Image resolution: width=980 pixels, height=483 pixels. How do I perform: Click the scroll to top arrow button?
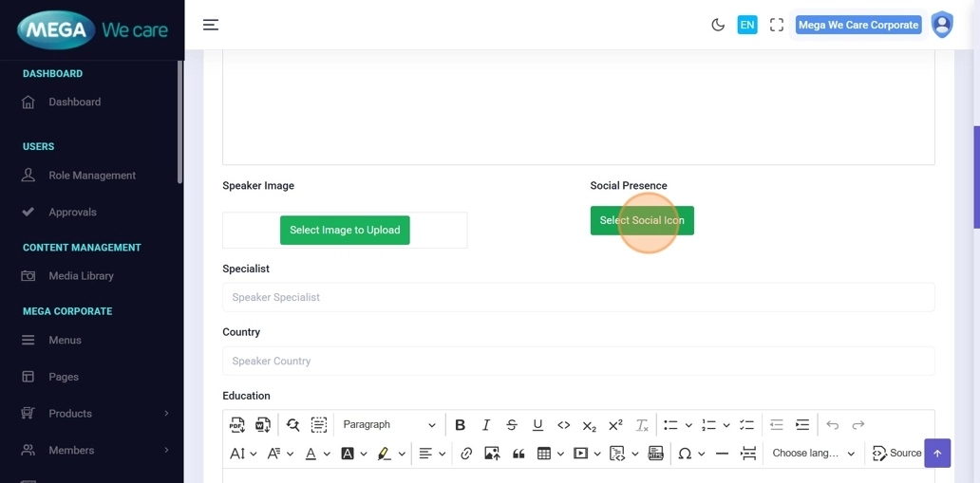click(x=937, y=454)
